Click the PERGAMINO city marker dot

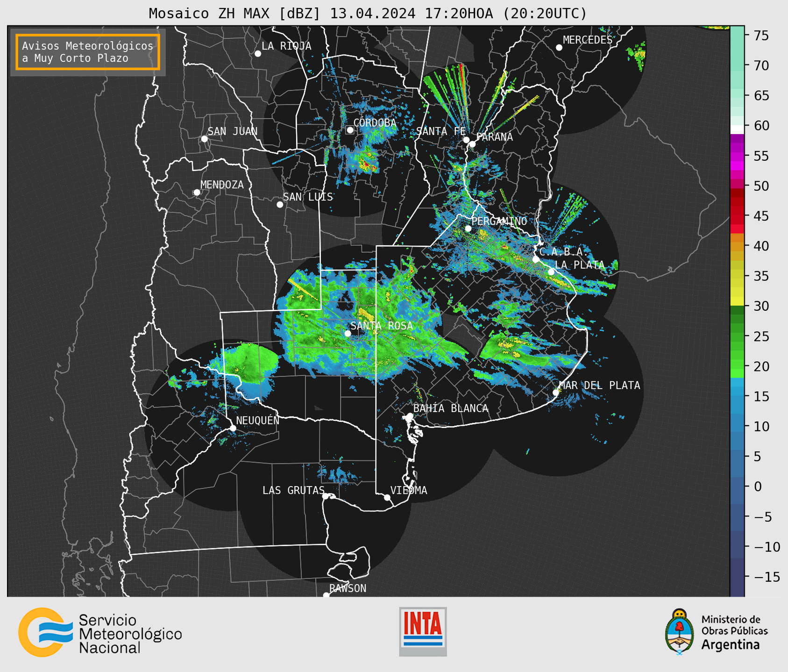point(468,229)
